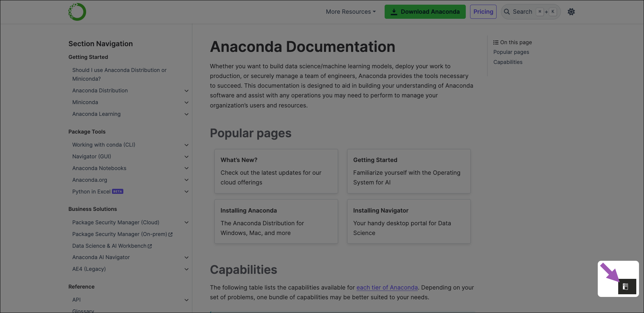Expand the Python in Excel chevron
Screen dimensions: 644x313
click(187, 191)
